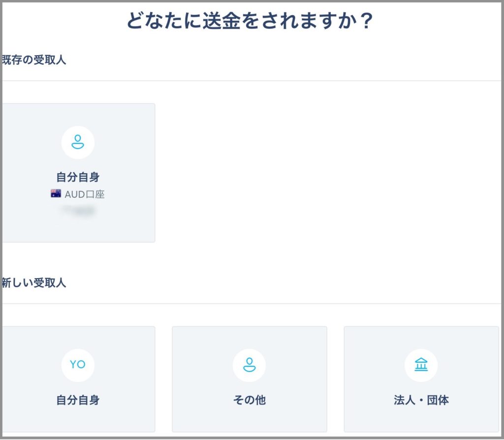Click the Australian flag icon next to AUD口座
The image size is (504, 440).
pos(56,193)
